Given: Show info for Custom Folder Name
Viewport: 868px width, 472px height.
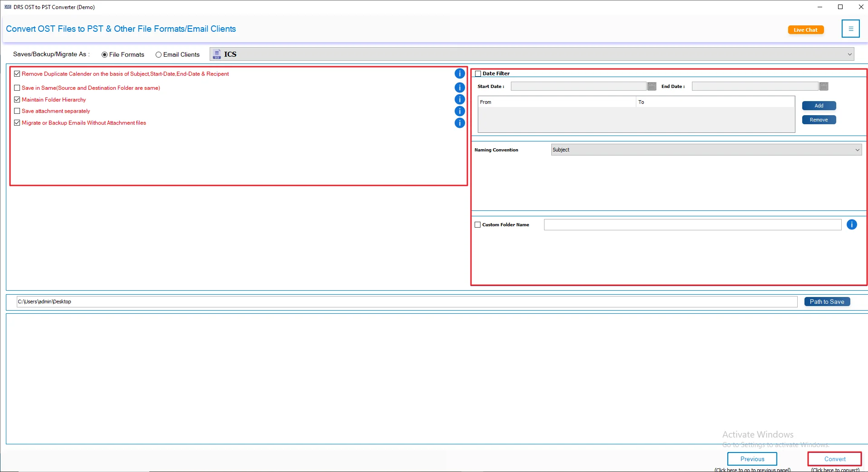Looking at the screenshot, I should point(852,224).
